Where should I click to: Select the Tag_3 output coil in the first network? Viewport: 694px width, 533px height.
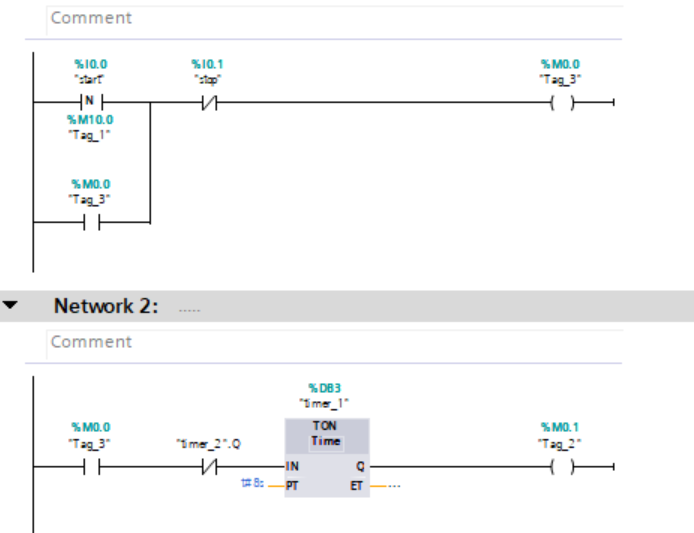(x=560, y=102)
